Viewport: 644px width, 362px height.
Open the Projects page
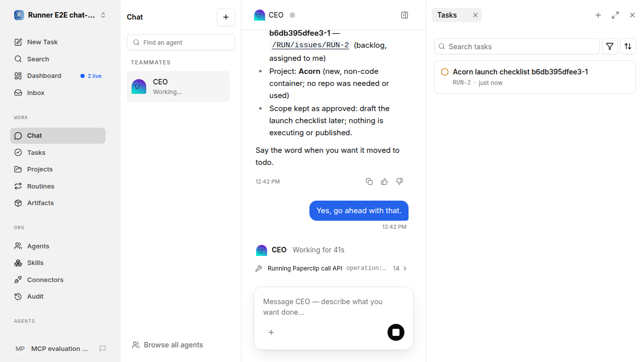click(58, 169)
